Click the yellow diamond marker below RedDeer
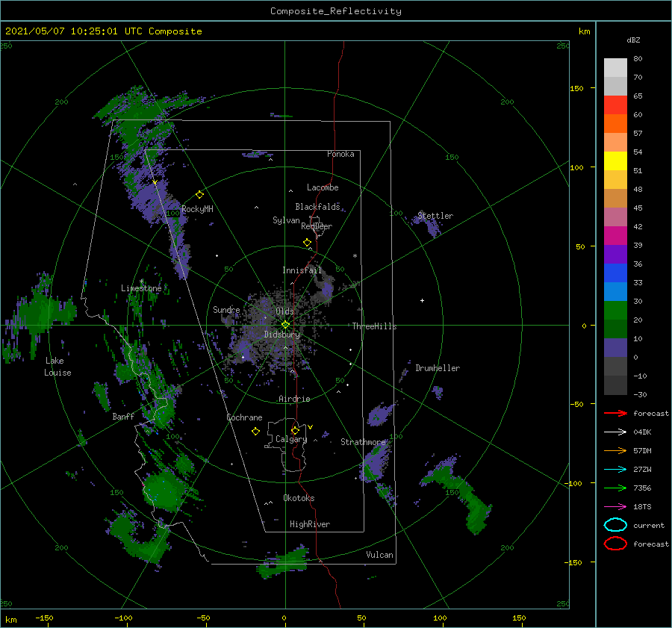The image size is (672, 628). click(308, 243)
